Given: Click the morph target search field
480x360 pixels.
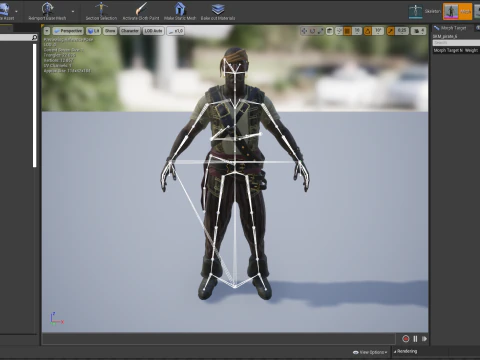Looking at the screenshot, I should point(456,43).
